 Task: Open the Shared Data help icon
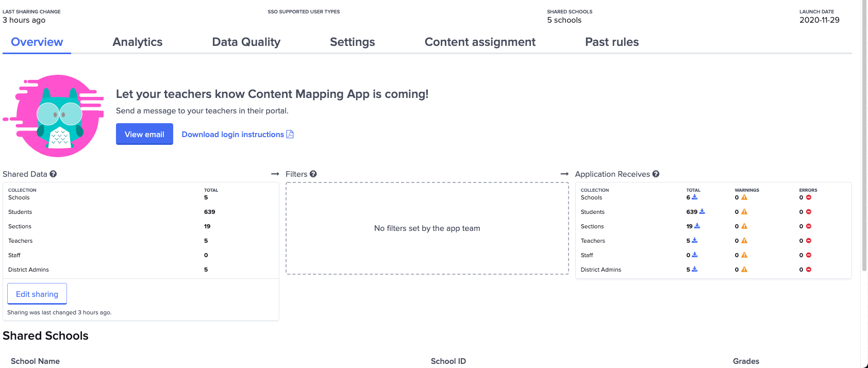[53, 174]
